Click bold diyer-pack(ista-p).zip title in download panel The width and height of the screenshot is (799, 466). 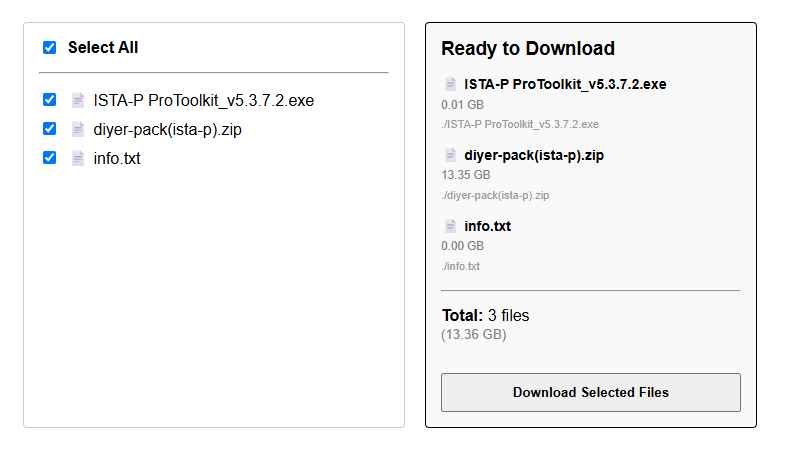[x=534, y=155]
